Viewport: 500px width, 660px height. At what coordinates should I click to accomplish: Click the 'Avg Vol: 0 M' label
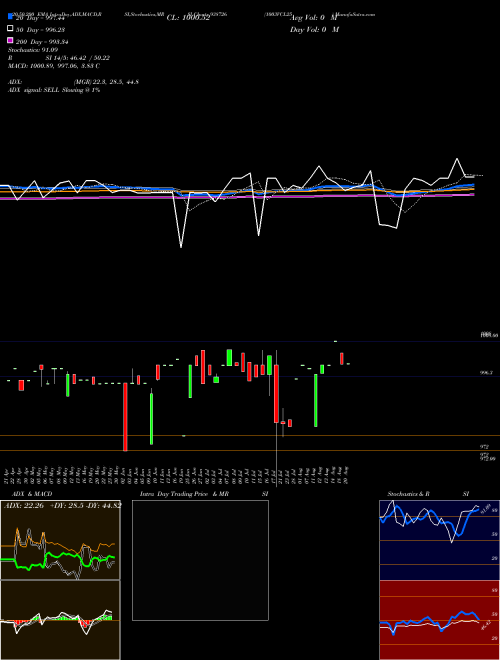click(314, 18)
